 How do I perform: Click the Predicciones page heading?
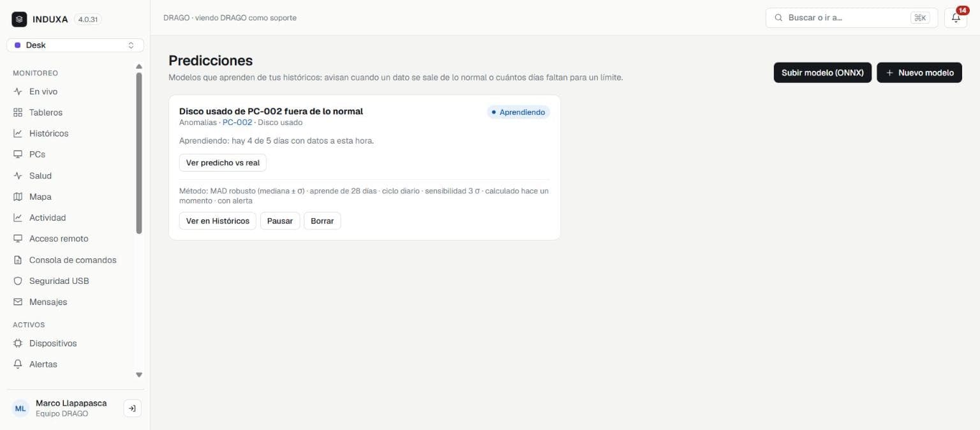pos(211,61)
